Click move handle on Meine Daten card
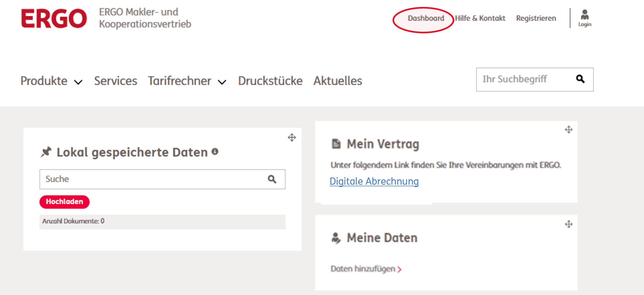The width and height of the screenshot is (644, 295). pos(569,224)
